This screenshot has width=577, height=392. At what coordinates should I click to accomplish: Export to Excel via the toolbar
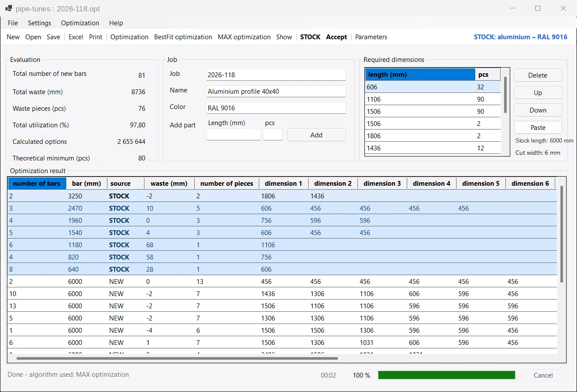coord(76,37)
